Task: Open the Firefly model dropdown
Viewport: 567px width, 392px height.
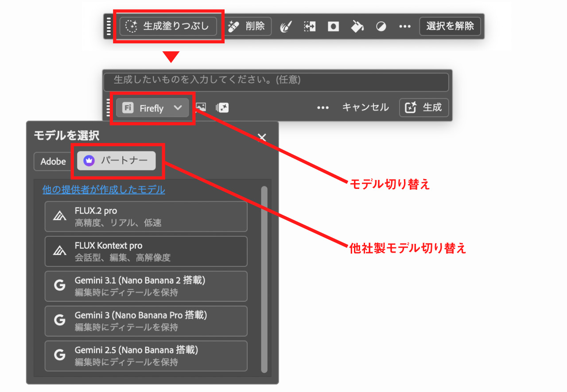Action: [x=152, y=108]
